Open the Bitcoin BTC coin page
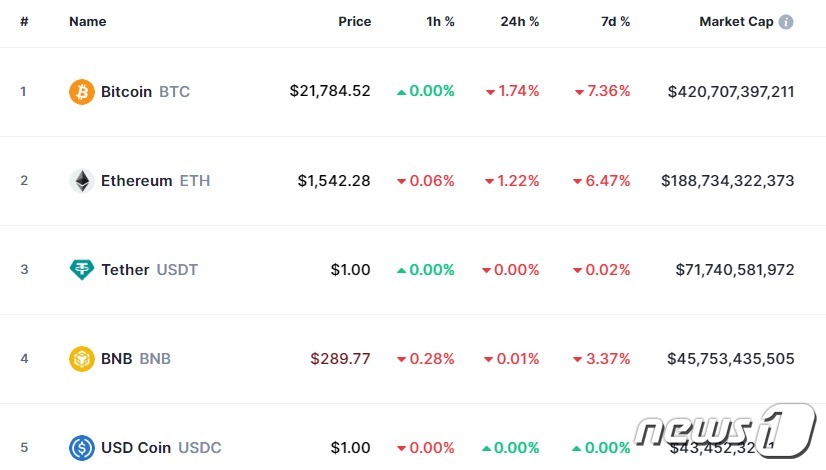The image size is (826, 470). [145, 92]
